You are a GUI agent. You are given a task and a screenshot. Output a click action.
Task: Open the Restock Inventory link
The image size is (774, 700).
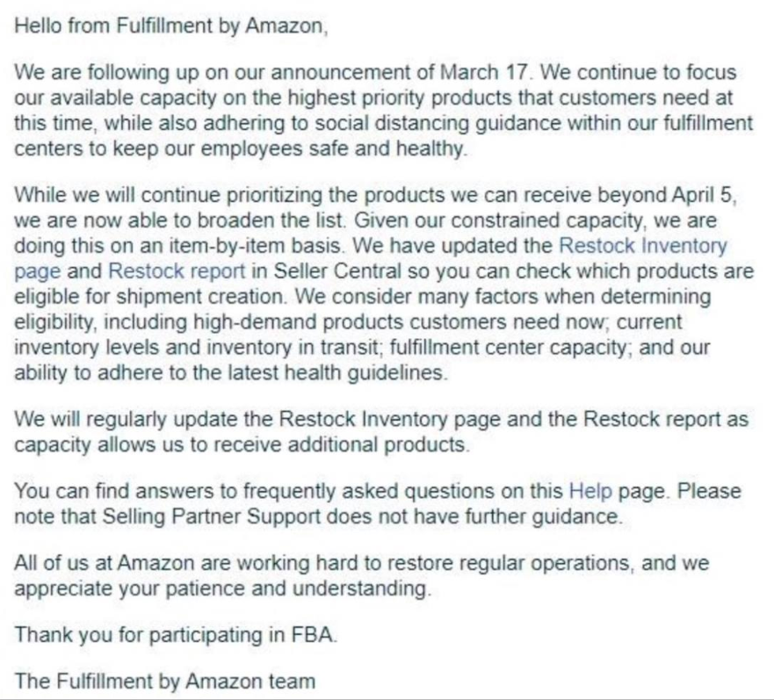[x=643, y=246]
